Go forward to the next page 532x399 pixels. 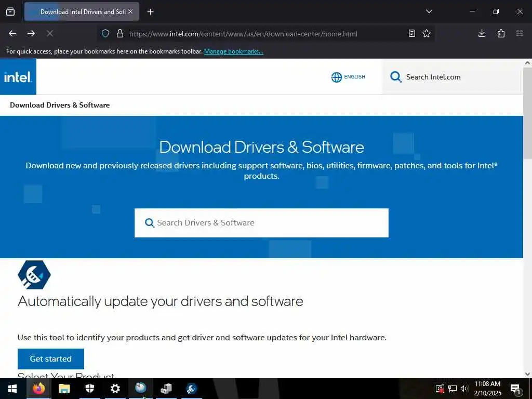click(x=31, y=33)
